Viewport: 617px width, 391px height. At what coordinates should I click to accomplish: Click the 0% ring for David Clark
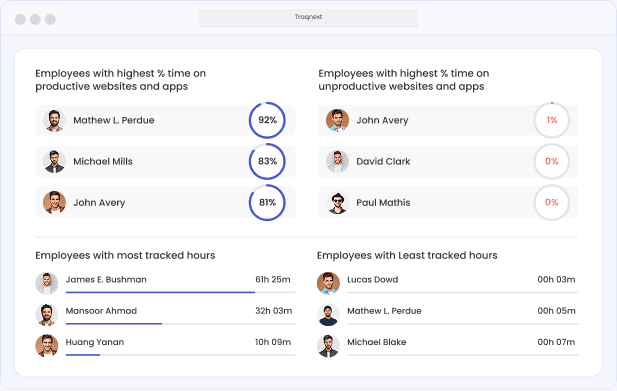pyautogui.click(x=552, y=161)
